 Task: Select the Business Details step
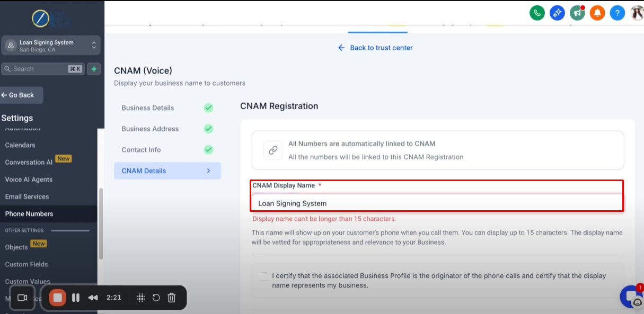pyautogui.click(x=148, y=107)
